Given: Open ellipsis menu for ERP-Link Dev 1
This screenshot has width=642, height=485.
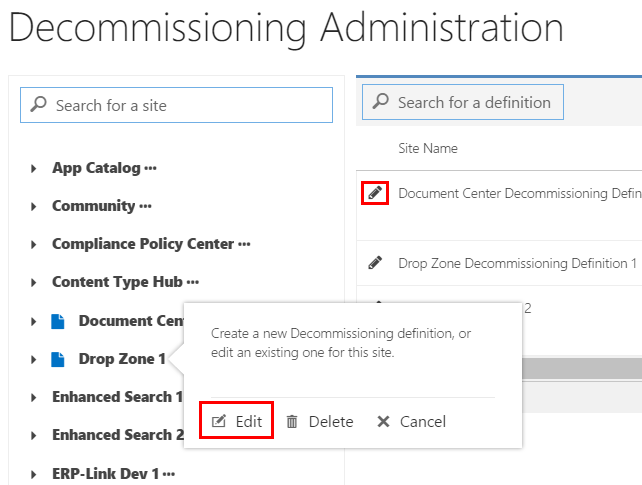Looking at the screenshot, I should 169,473.
